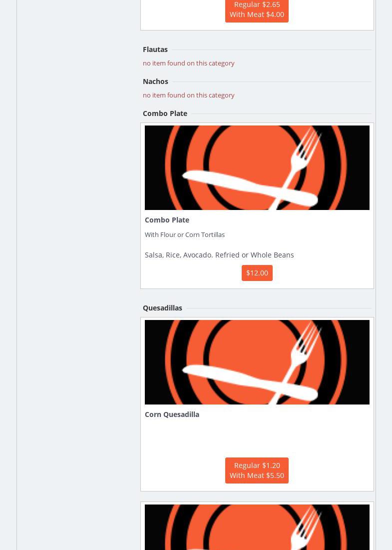Screen dimensions: 392x550
Task: Click 'no item found' message under Nachos
Action: (x=188, y=95)
